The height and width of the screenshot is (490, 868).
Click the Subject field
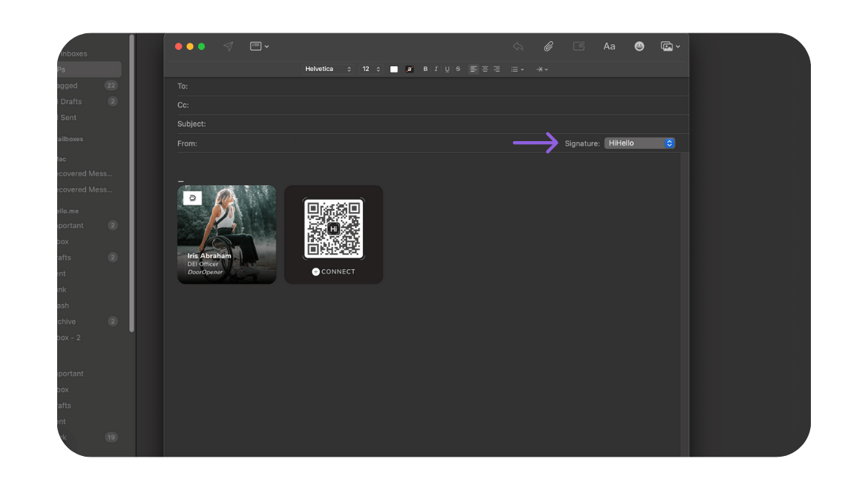click(433, 124)
